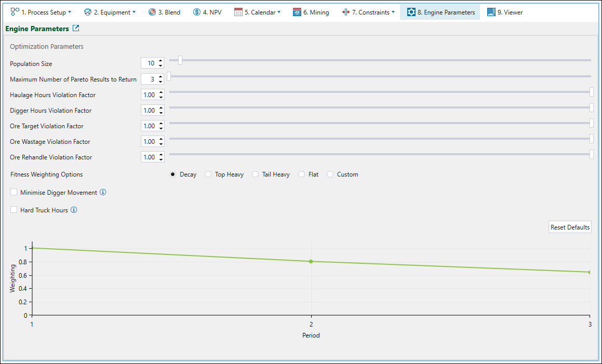This screenshot has width=602, height=364.
Task: Expand Process Setup dropdown arrow
Action: [70, 12]
